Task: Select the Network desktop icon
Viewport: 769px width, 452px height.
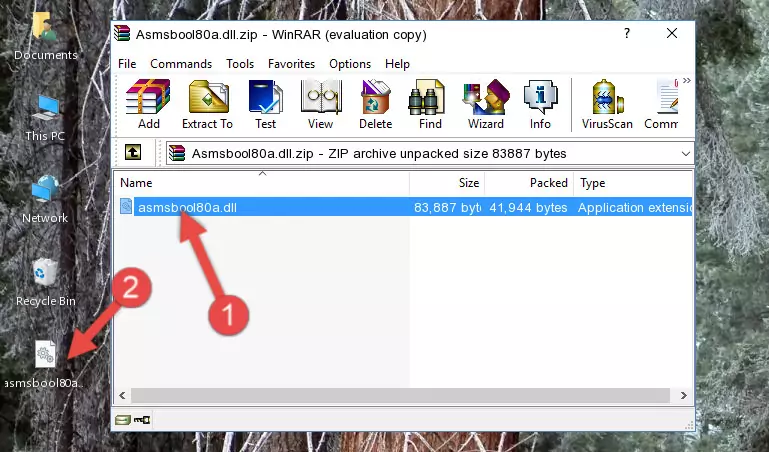Action: tap(45, 199)
